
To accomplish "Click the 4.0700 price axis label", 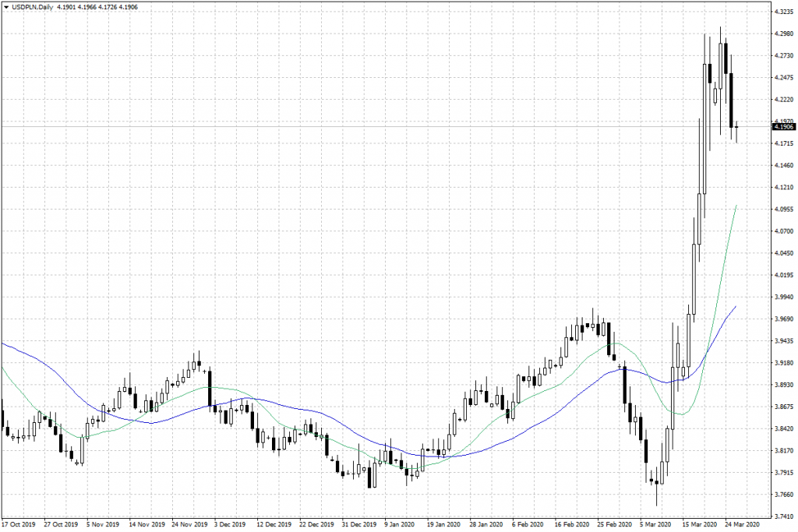I will (x=784, y=231).
